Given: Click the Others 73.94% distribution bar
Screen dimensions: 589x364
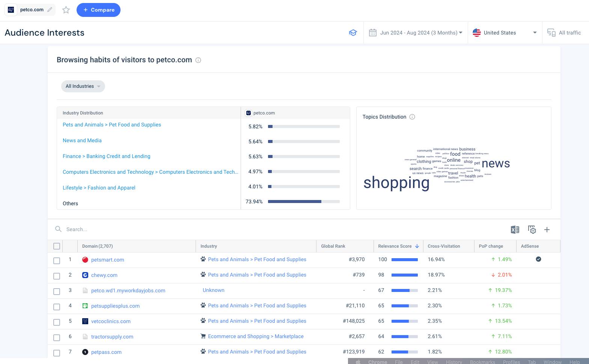Looking at the screenshot, I should 304,202.
